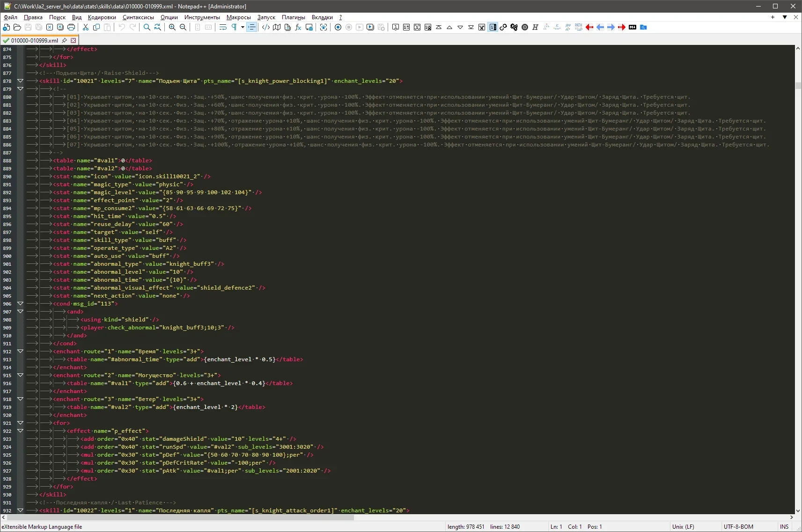802x532 pixels.
Task: Open the Replace dialog from the toolbar
Action: tap(158, 27)
